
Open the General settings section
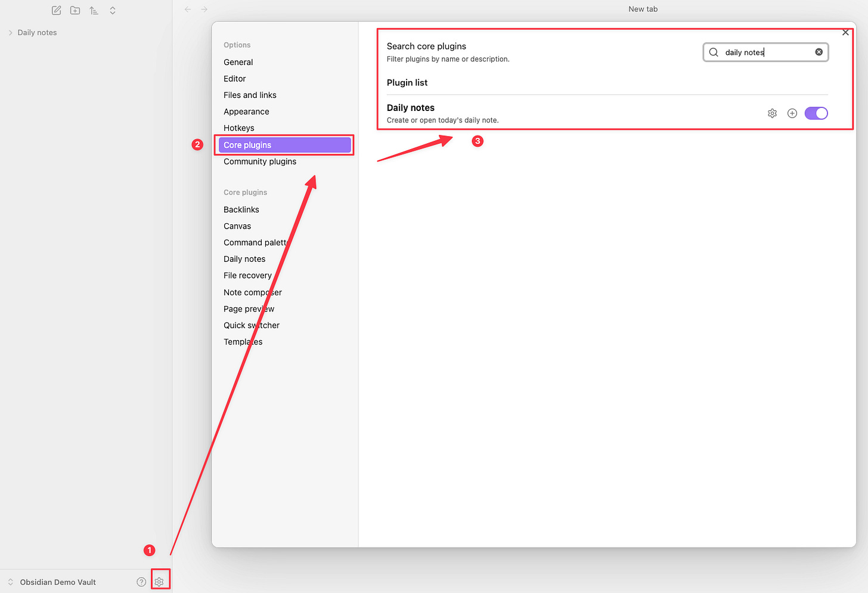pyautogui.click(x=238, y=62)
